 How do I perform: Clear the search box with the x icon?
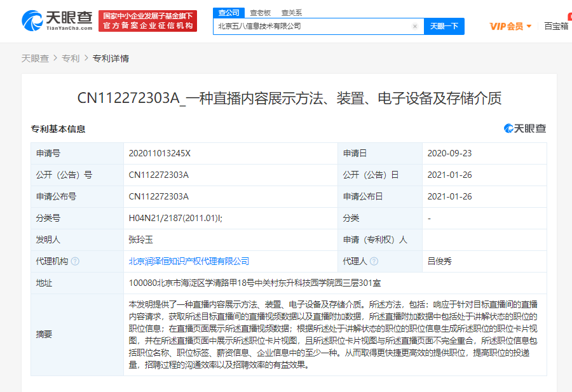tap(415, 26)
